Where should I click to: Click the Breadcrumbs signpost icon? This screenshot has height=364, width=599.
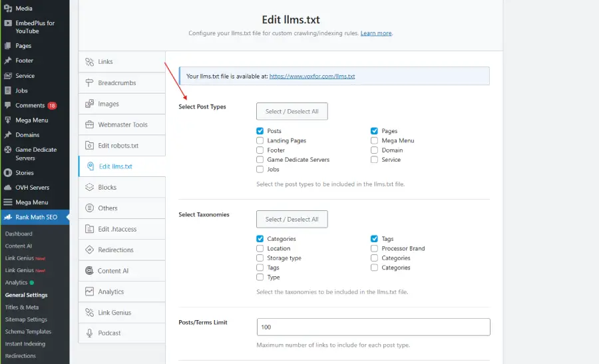coord(89,83)
